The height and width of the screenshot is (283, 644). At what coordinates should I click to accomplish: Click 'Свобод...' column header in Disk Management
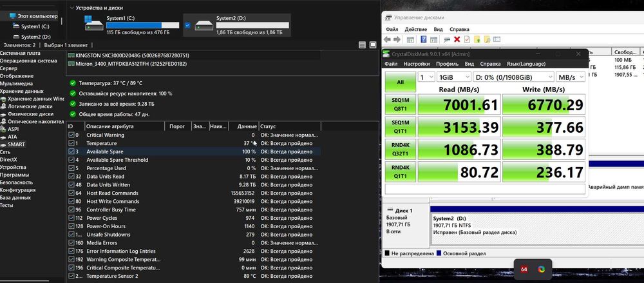(x=625, y=52)
